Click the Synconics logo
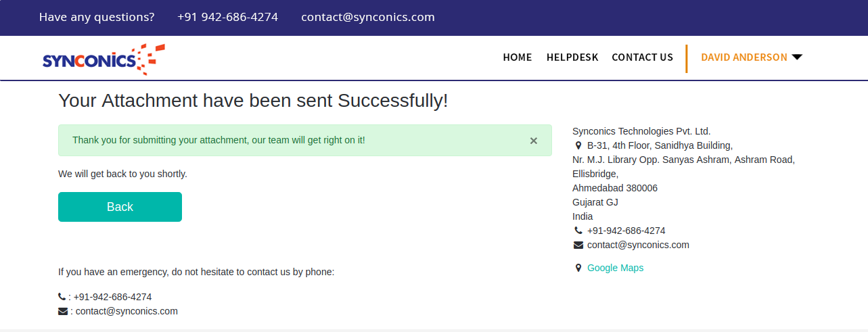Screen dimensions: 868x332 coord(104,59)
